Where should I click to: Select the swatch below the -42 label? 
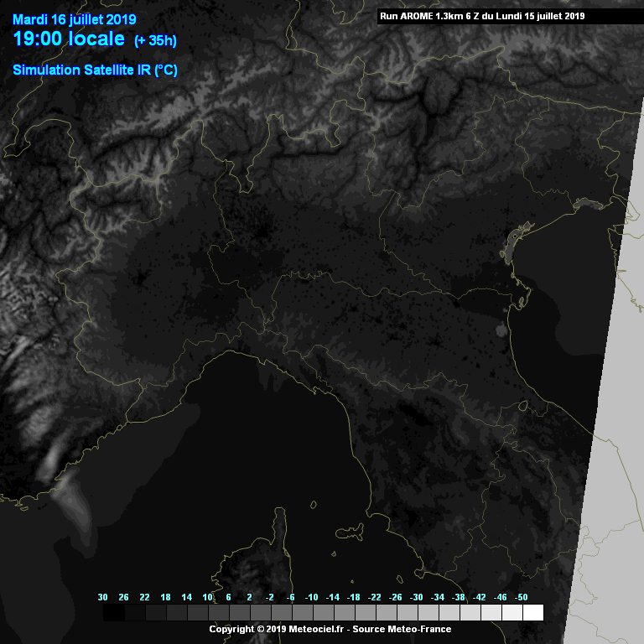click(x=491, y=612)
